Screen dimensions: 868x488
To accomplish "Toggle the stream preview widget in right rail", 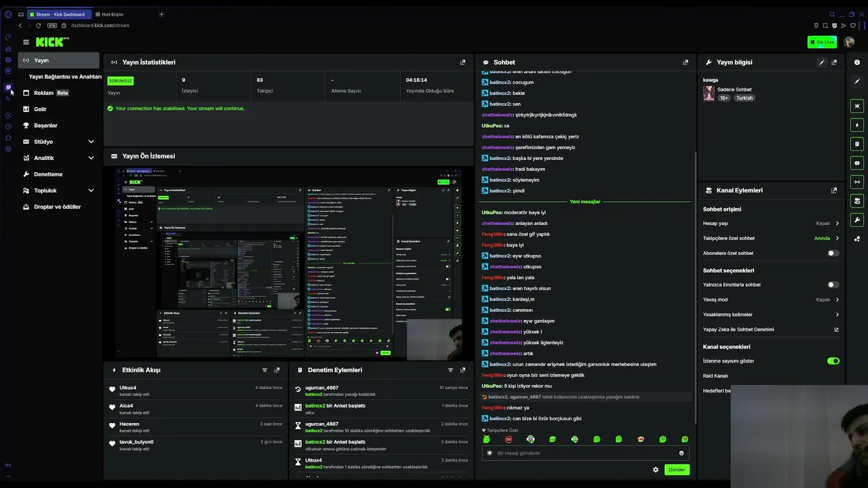I will point(857,106).
